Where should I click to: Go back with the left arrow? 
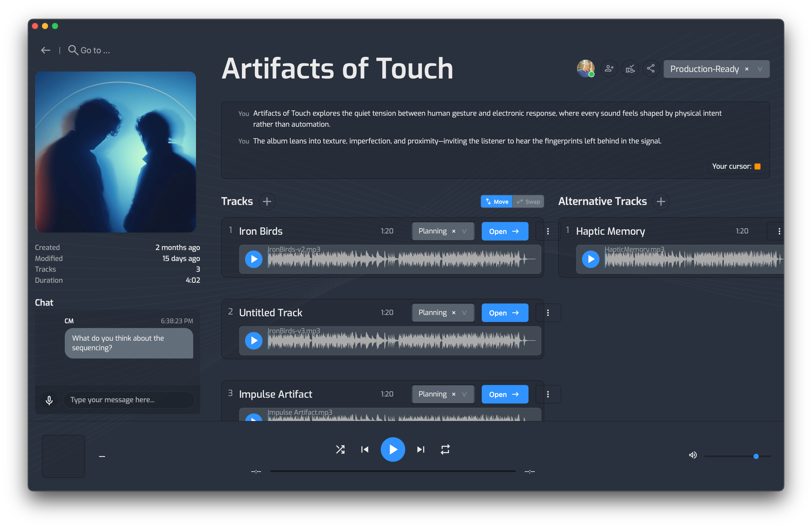pyautogui.click(x=45, y=50)
